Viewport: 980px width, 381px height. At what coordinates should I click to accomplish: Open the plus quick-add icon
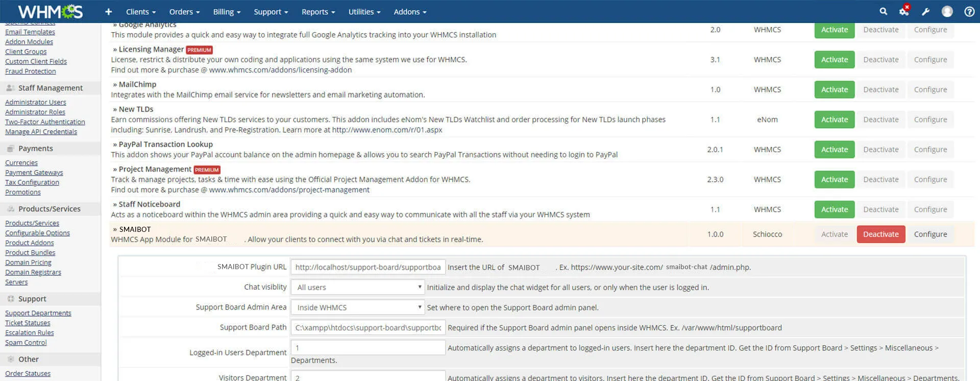tap(108, 12)
